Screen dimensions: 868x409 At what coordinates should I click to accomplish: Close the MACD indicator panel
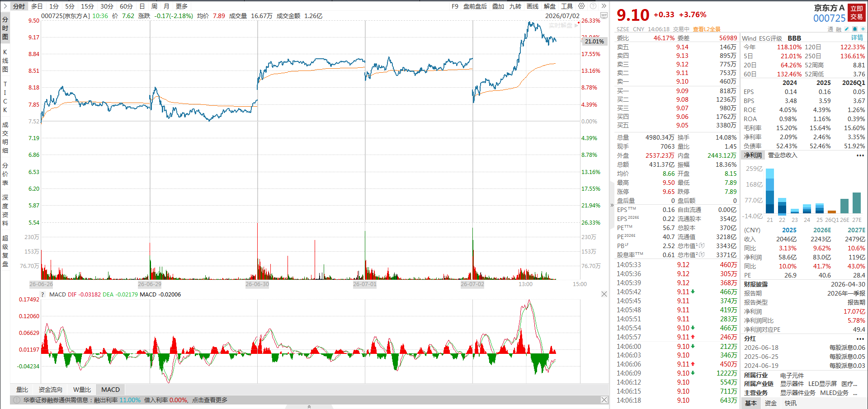point(604,294)
